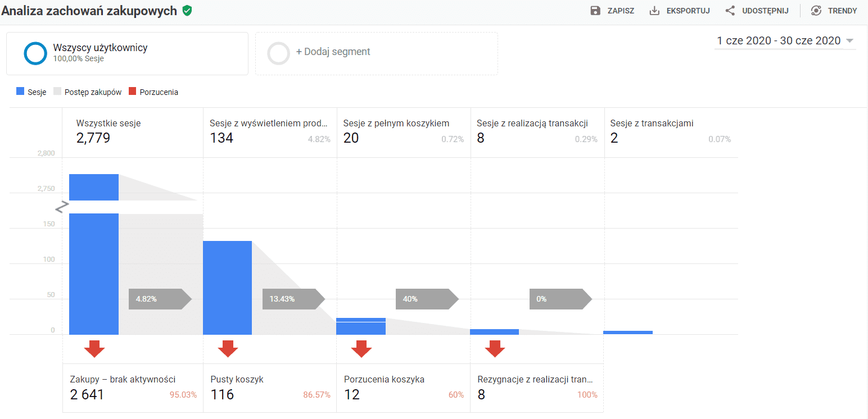
Task: Click the Udostępnij share icon
Action: [730, 11]
